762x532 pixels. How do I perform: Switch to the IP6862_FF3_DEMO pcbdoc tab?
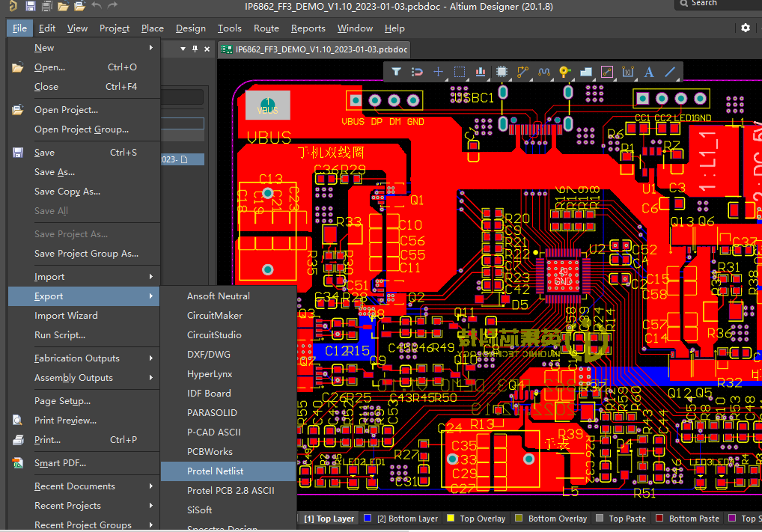coord(314,49)
